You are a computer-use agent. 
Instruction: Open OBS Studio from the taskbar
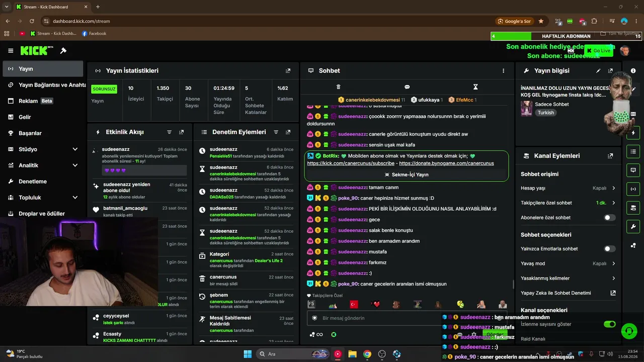(x=382, y=354)
